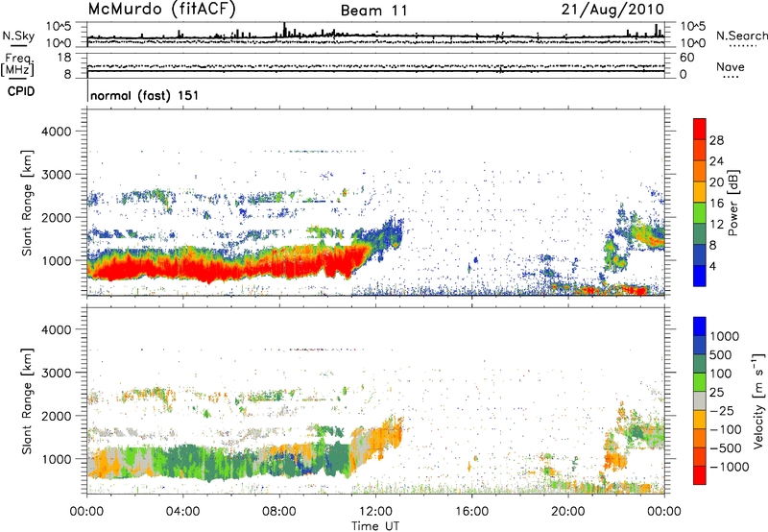The height and width of the screenshot is (532, 768).
Task: Select the 12:00 time tick label
Action: pos(375,512)
